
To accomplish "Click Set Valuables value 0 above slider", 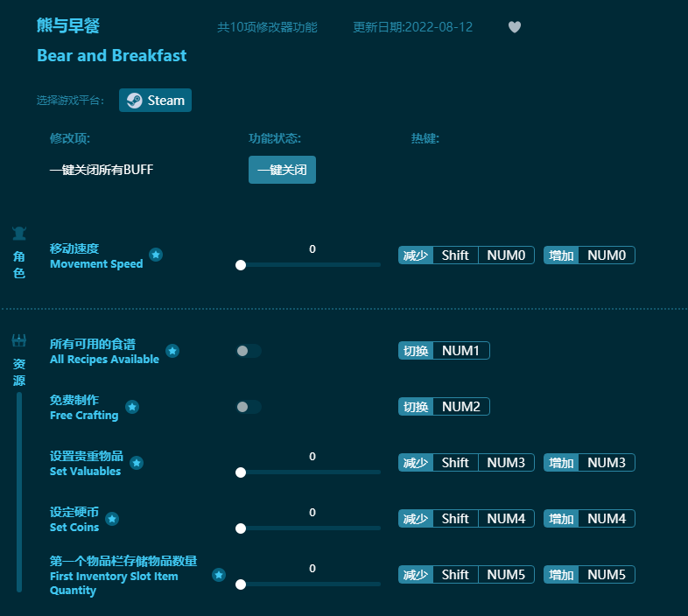I will pos(312,457).
